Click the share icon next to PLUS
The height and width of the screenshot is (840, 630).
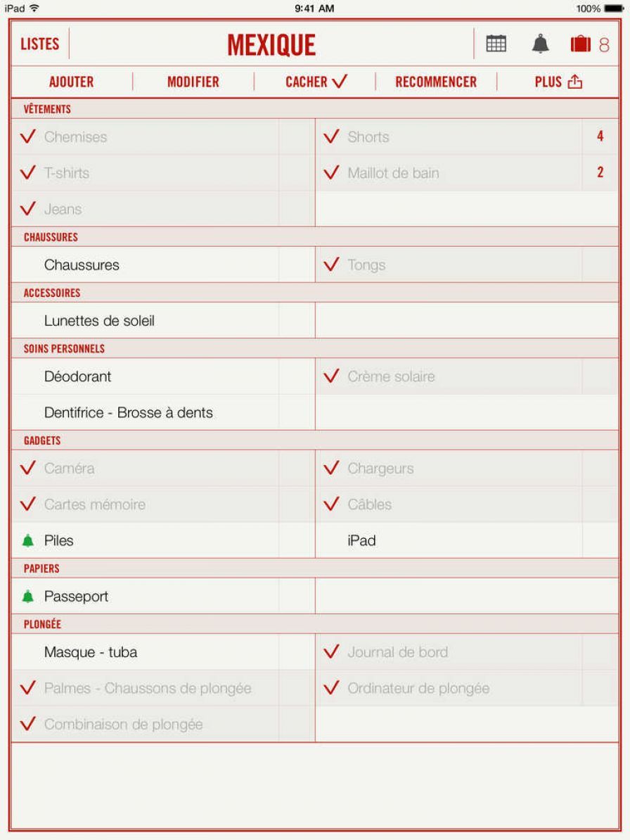click(x=576, y=82)
